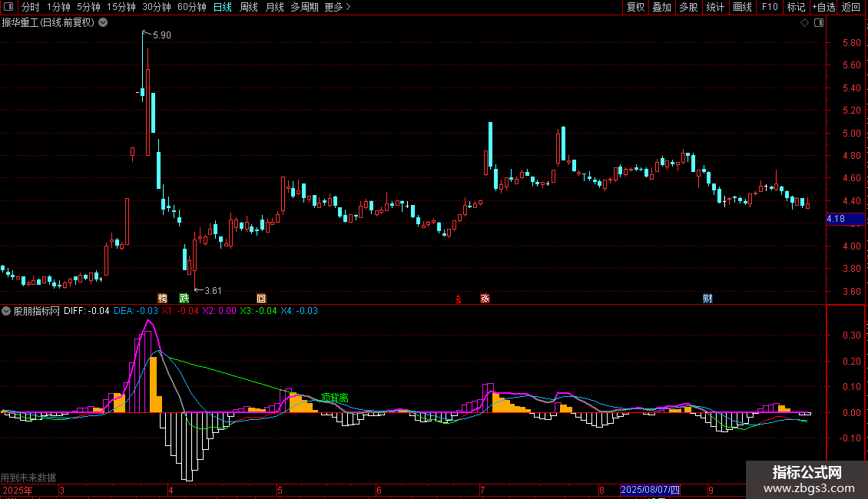
Task: Click the X2: 0.00 value
Action: 219,311
